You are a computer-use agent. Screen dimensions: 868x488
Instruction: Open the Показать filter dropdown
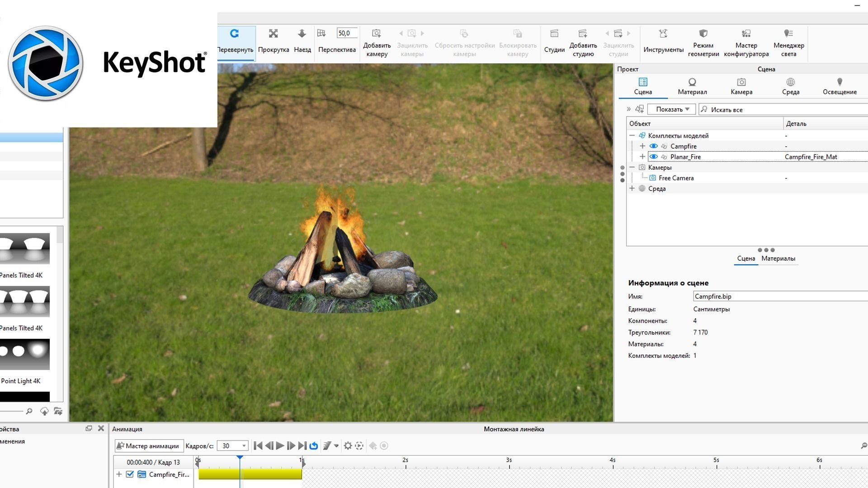pyautogui.click(x=671, y=109)
